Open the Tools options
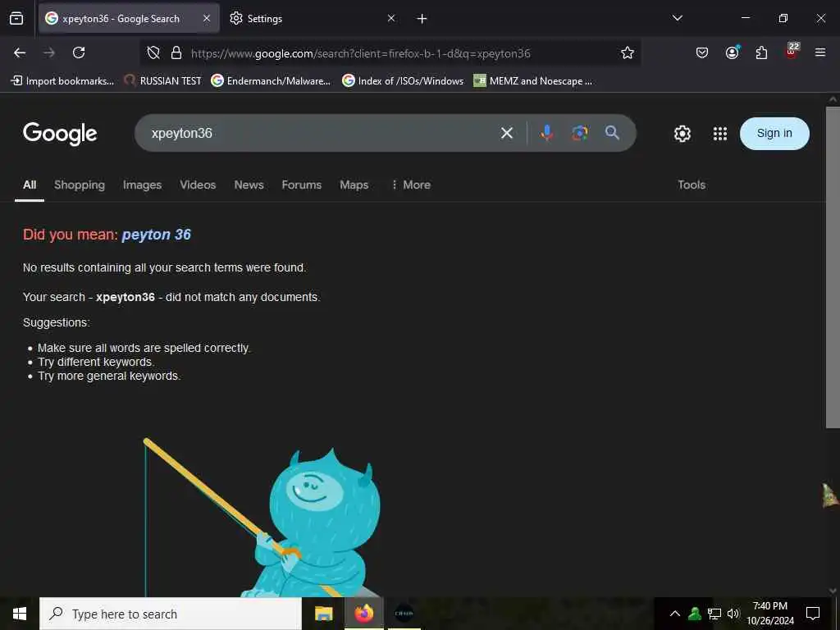The width and height of the screenshot is (840, 630). click(x=691, y=185)
